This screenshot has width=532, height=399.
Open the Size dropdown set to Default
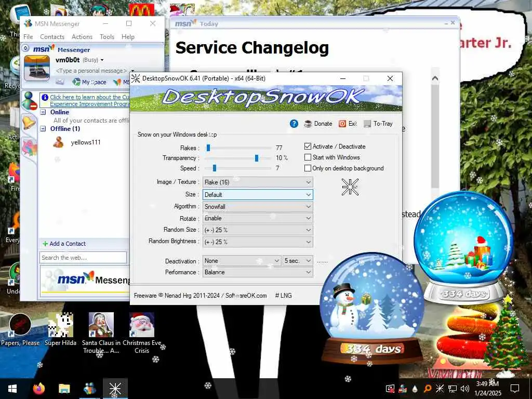[258, 195]
